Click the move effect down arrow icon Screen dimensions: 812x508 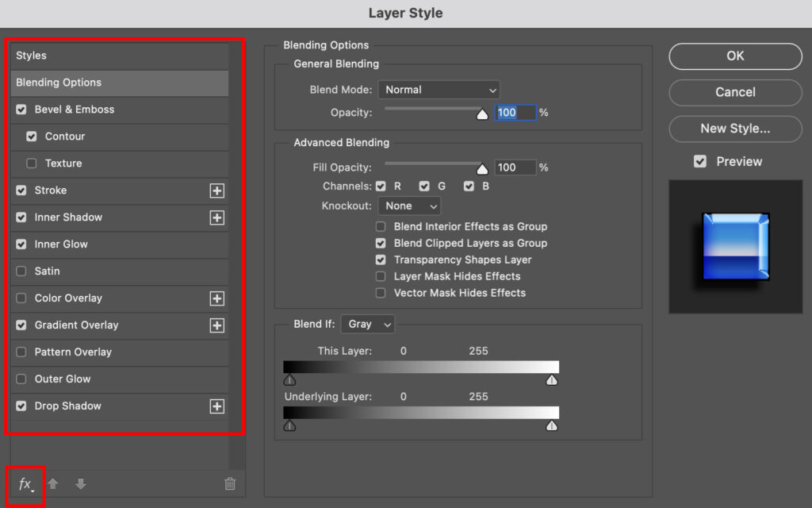[x=80, y=483]
